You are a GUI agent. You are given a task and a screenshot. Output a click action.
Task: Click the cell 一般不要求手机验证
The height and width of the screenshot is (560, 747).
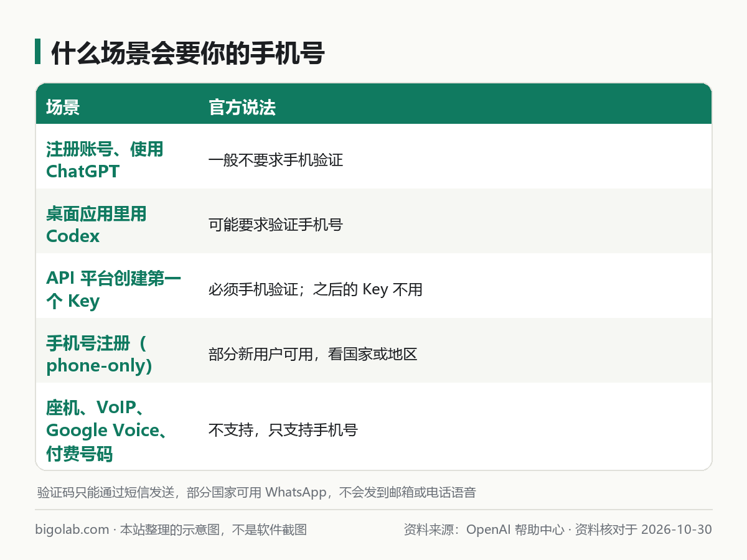tap(276, 161)
